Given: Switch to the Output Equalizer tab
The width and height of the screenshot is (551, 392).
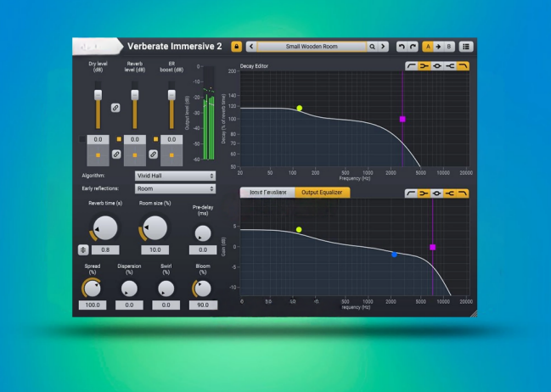Looking at the screenshot, I should 322,193.
